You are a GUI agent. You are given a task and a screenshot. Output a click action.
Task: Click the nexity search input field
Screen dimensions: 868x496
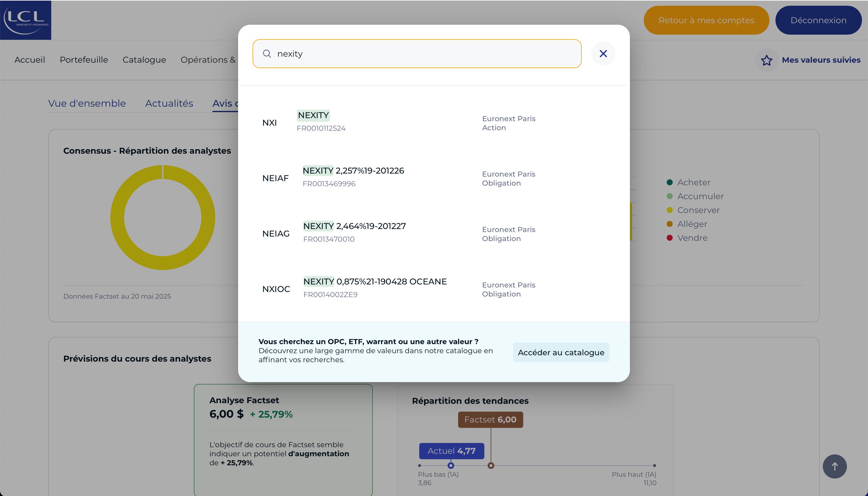tap(417, 54)
